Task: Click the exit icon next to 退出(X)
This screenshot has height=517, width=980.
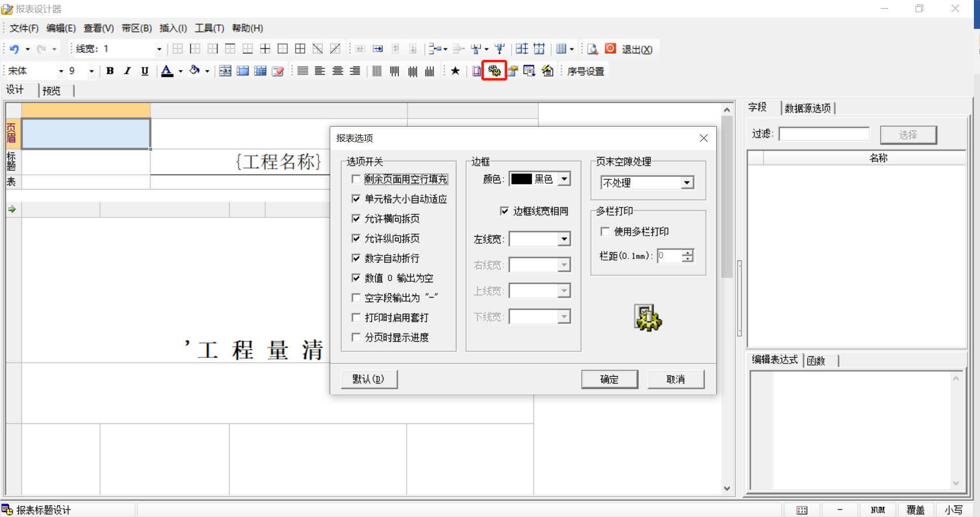Action: [x=610, y=49]
